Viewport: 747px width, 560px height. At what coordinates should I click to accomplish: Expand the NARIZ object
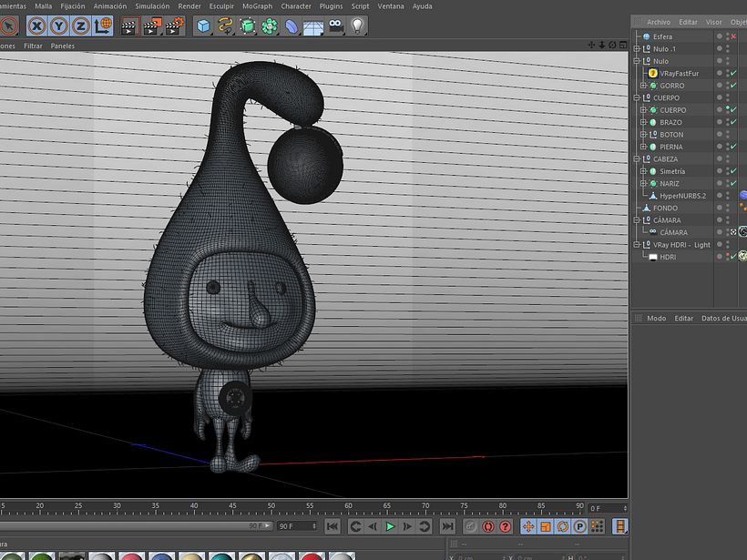(x=644, y=183)
